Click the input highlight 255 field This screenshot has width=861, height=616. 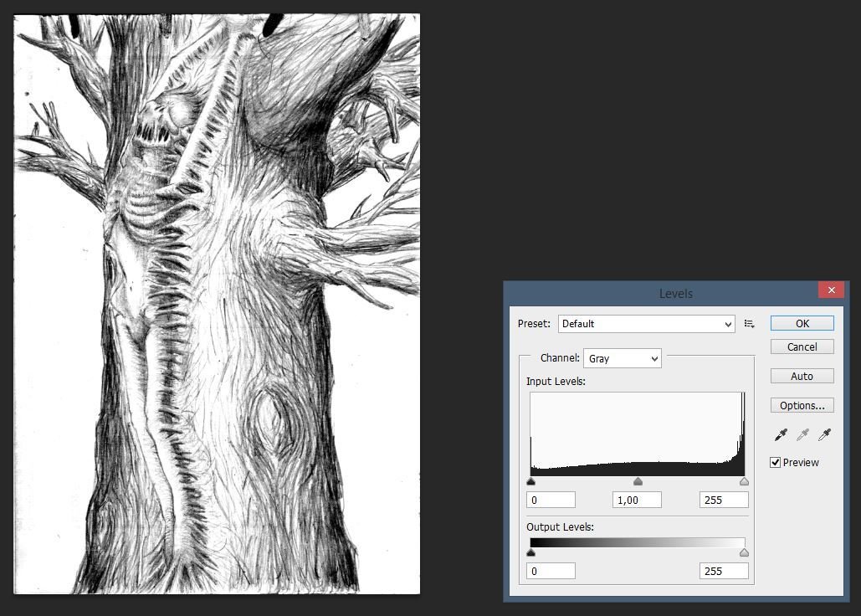click(x=724, y=501)
